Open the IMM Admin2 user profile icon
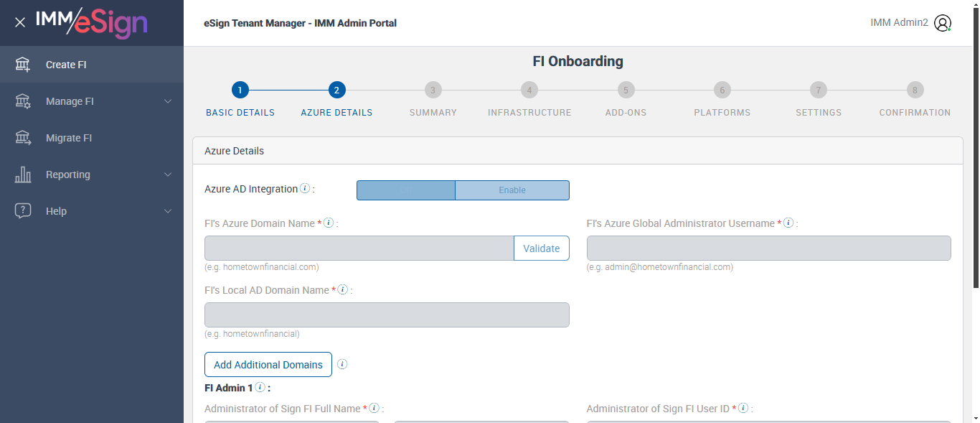 (943, 23)
